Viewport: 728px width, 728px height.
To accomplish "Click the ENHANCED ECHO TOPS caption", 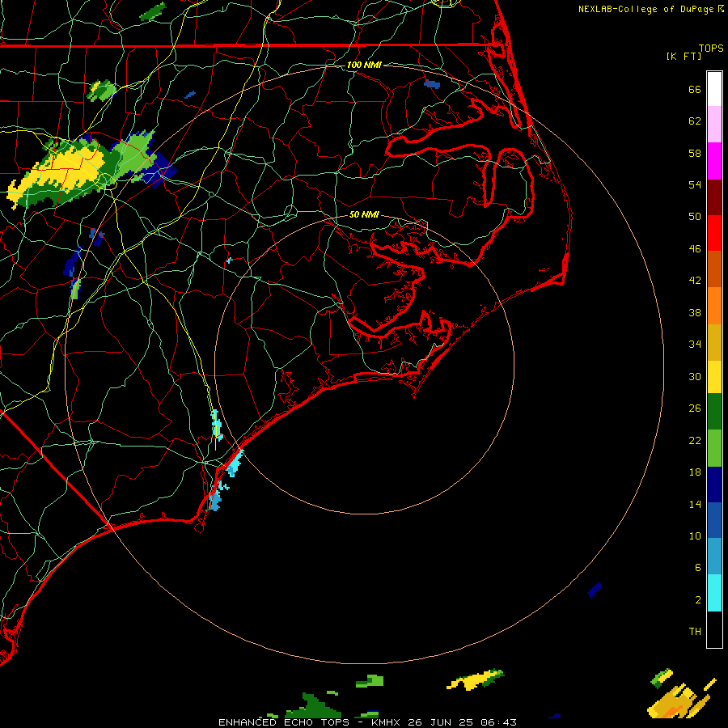I will coord(284,722).
